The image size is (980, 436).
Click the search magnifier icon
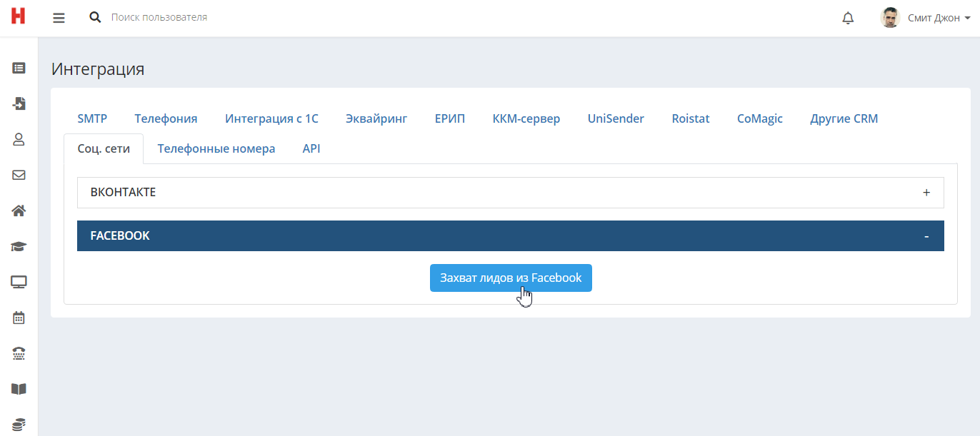(95, 17)
